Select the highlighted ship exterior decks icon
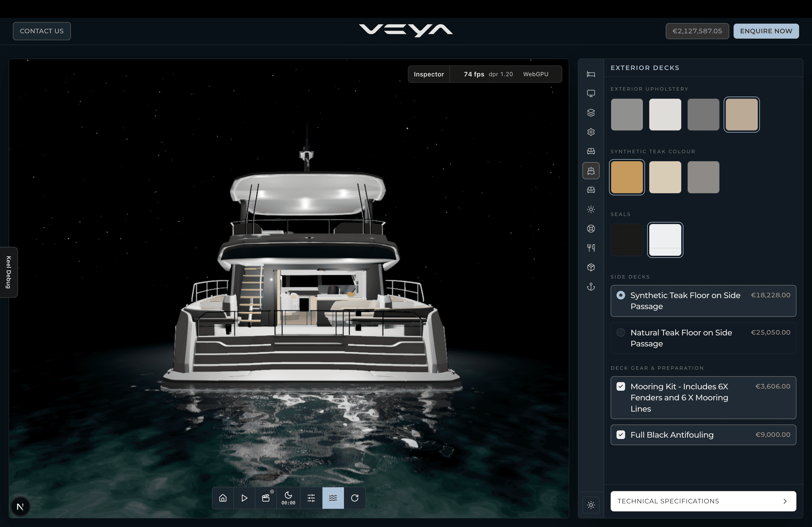 pos(591,170)
